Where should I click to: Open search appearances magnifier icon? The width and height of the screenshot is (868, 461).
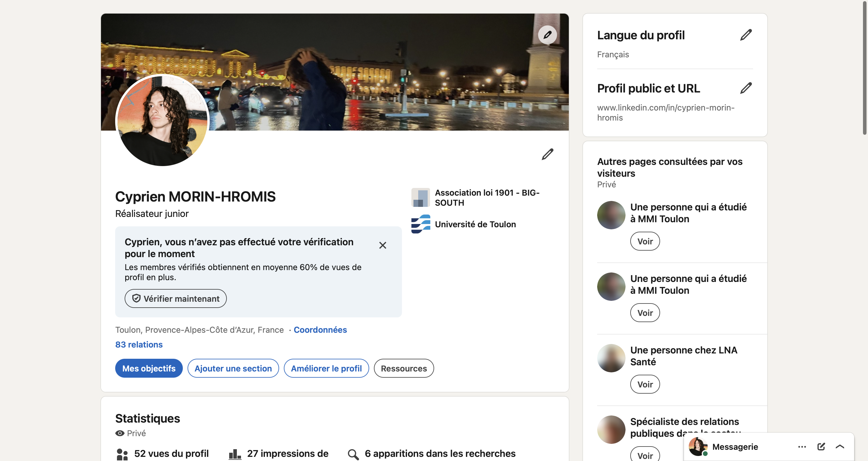[x=353, y=454]
